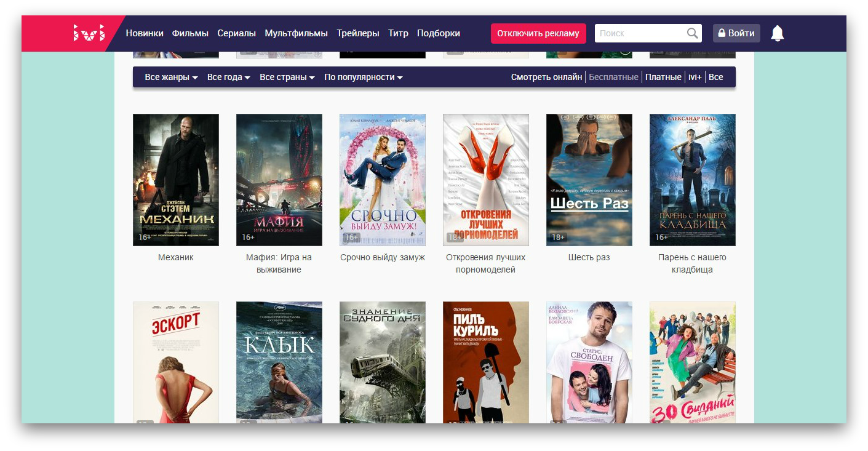
Task: Click the Войти login button
Action: point(736,33)
